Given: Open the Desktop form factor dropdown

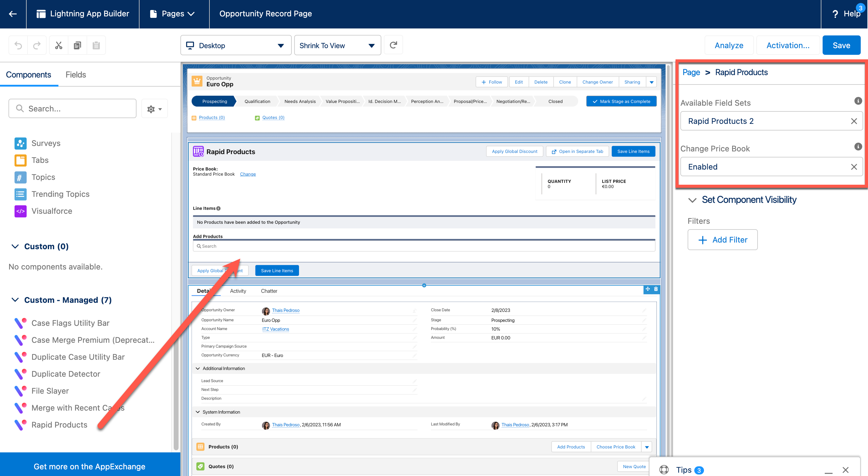Looking at the screenshot, I should point(236,45).
